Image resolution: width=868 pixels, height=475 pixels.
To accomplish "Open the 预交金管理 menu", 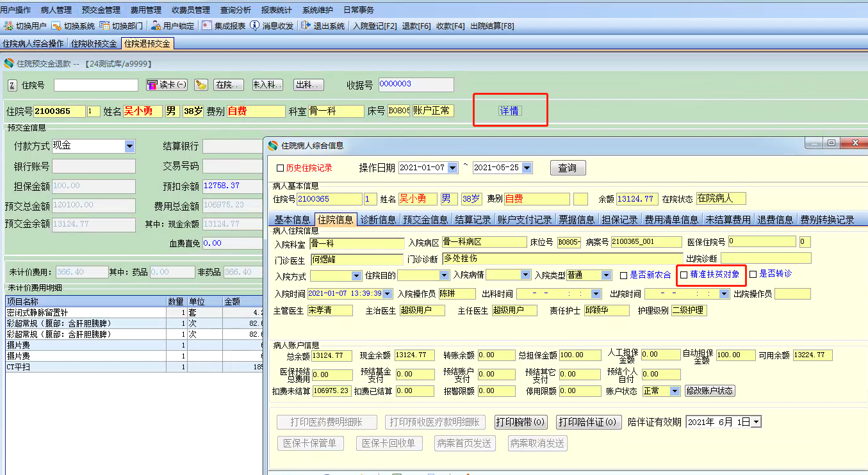I will click(101, 10).
